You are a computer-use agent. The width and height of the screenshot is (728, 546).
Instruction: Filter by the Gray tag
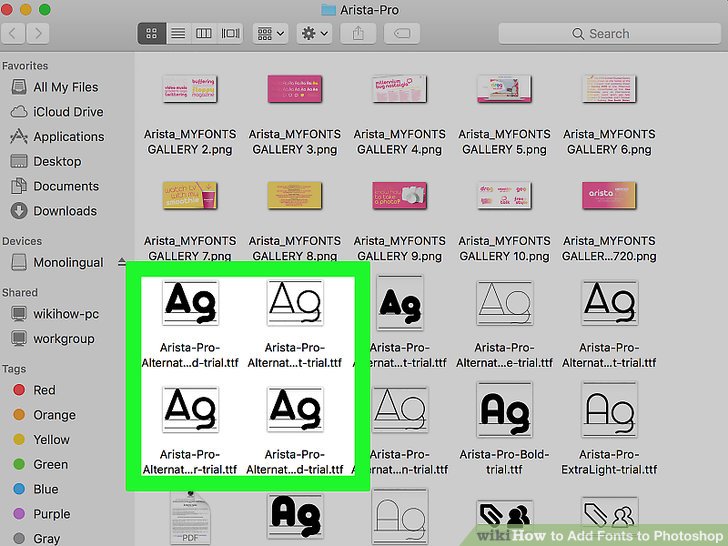[x=37, y=538]
